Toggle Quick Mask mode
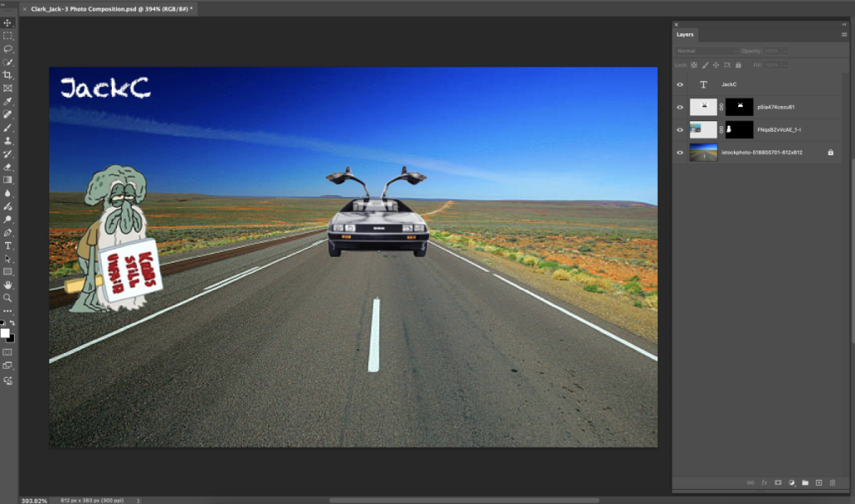The height and width of the screenshot is (504, 855). (x=8, y=352)
